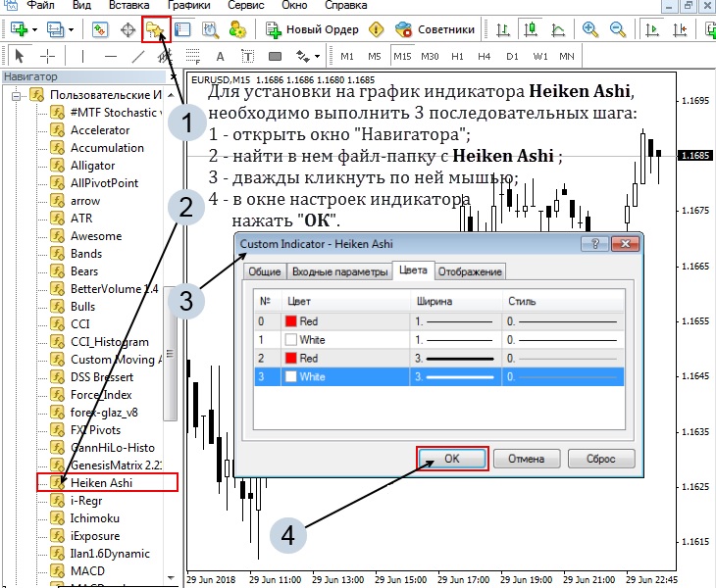Image resolution: width=716 pixels, height=588 pixels.
Task: Select the cursor arrow tool
Action: coord(20,57)
